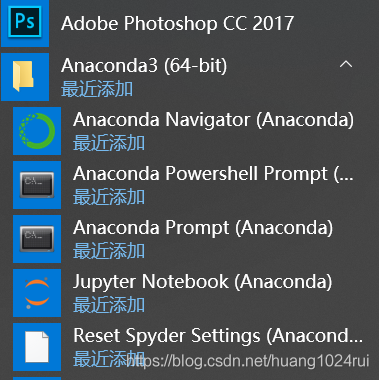Click 最近添加 under Anaconda Prompt (Anaconda)
379x380 pixels.
[109, 251]
